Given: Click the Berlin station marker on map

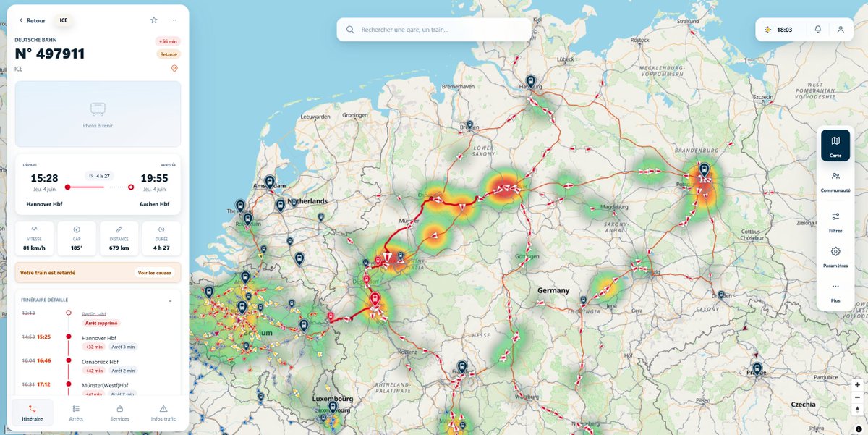Looking at the screenshot, I should click(704, 169).
